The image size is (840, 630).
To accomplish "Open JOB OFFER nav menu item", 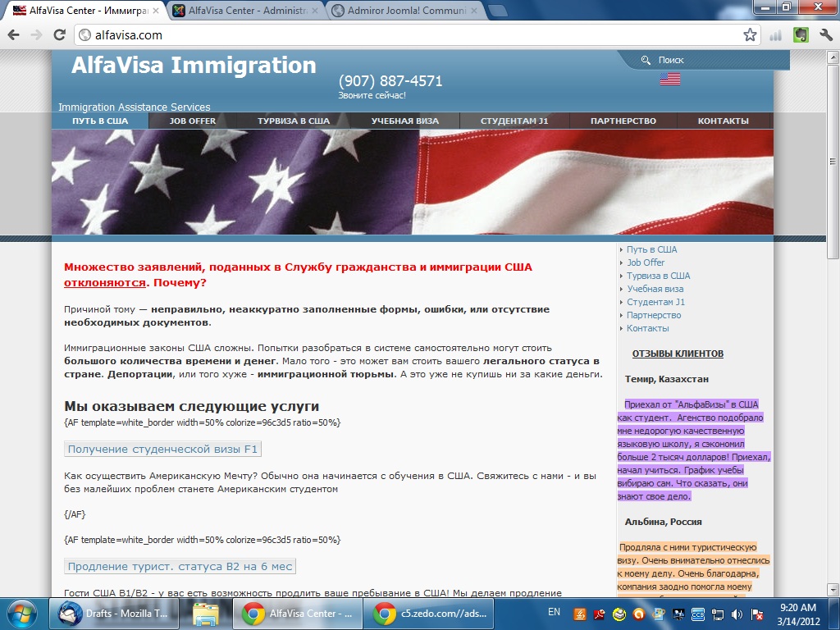I will click(x=192, y=121).
